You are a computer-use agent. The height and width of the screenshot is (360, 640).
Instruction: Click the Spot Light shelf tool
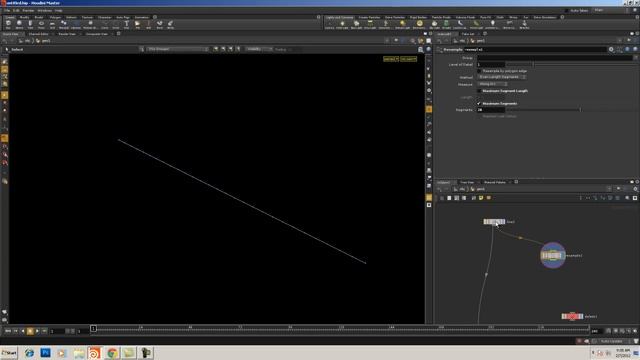tap(356, 24)
